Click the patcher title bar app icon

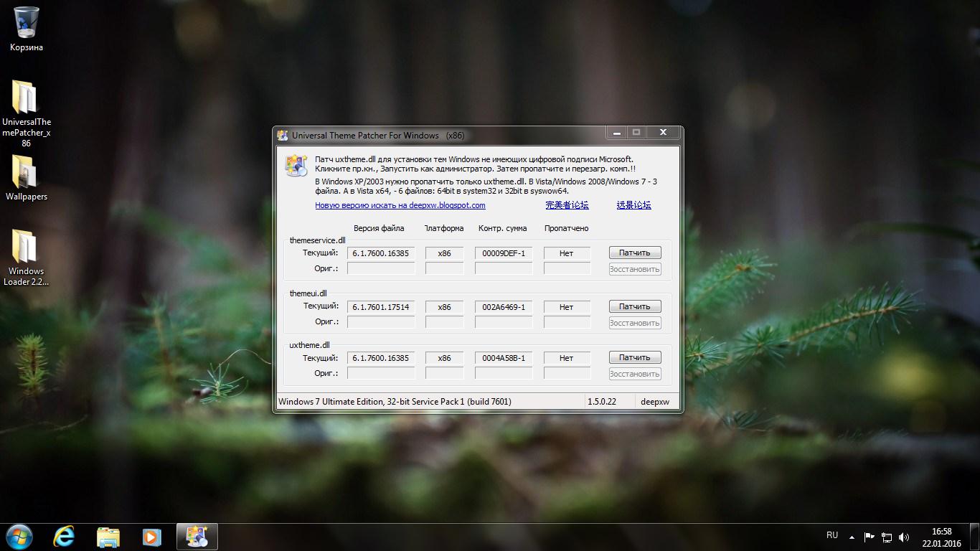click(283, 135)
